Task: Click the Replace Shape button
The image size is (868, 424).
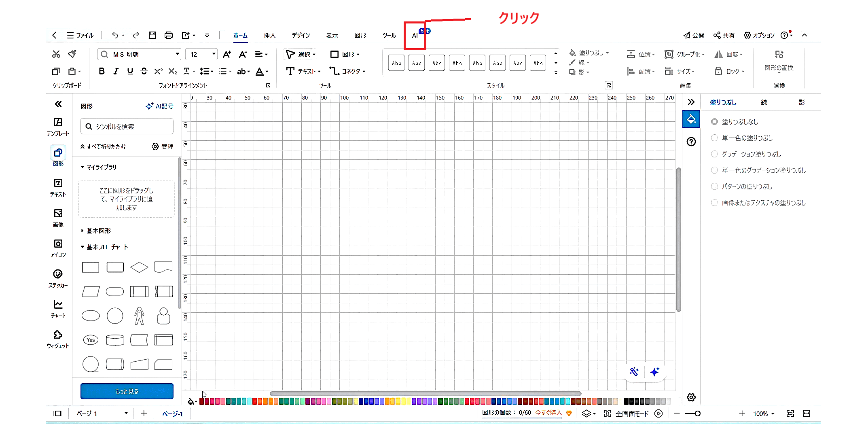Action: point(779,61)
